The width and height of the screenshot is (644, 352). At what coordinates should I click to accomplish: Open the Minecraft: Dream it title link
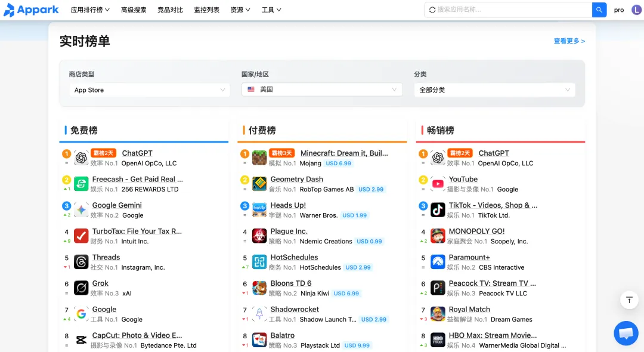344,153
